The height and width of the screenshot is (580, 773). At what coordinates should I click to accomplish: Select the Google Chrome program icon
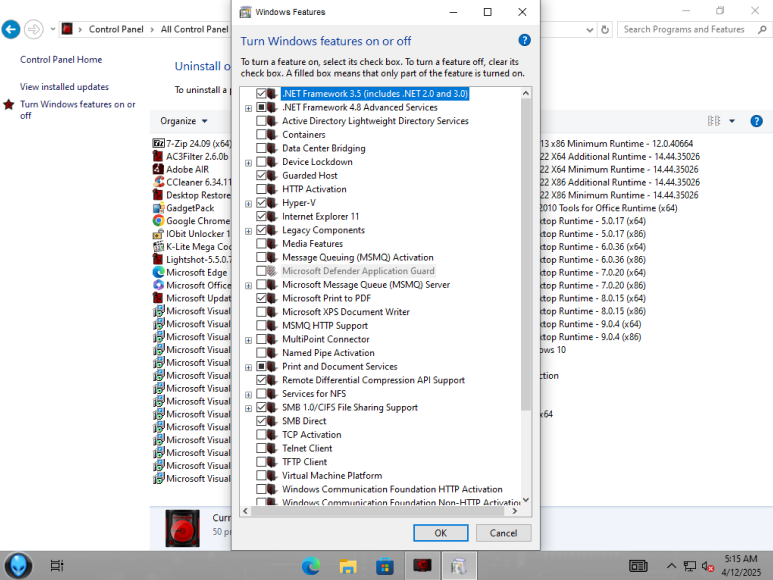tap(158, 221)
